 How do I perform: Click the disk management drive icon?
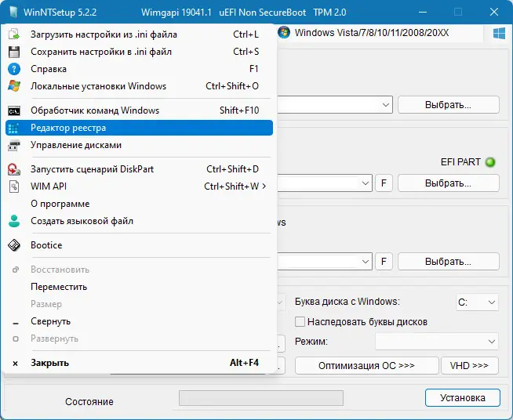click(x=14, y=145)
